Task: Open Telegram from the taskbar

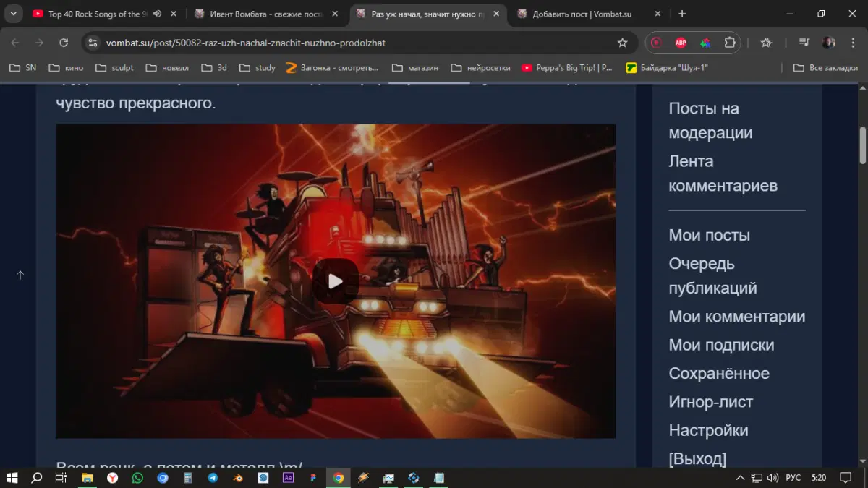Action: click(x=213, y=478)
